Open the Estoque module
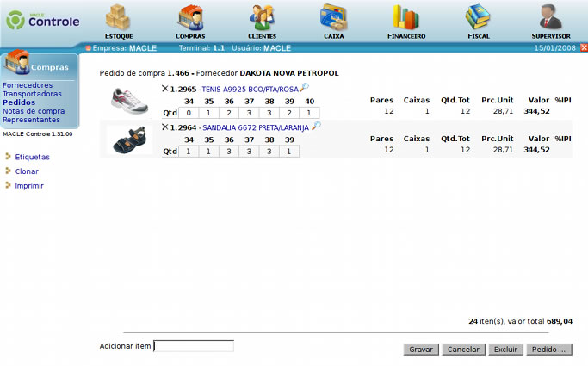This screenshot has width=588, height=366. (x=119, y=22)
